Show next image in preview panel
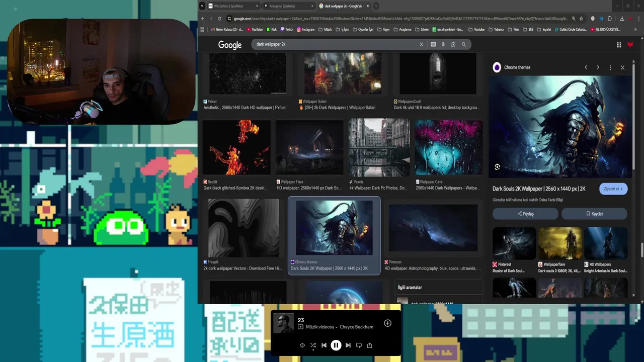The width and height of the screenshot is (644, 362). (x=598, y=67)
